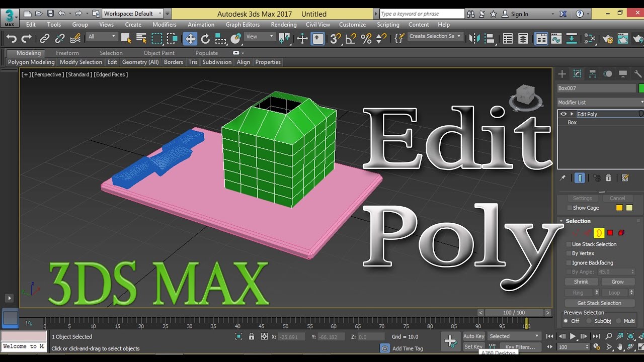Switch to the Object Paint ribbon tab
Viewport: 644px width, 362px height.
(x=159, y=53)
